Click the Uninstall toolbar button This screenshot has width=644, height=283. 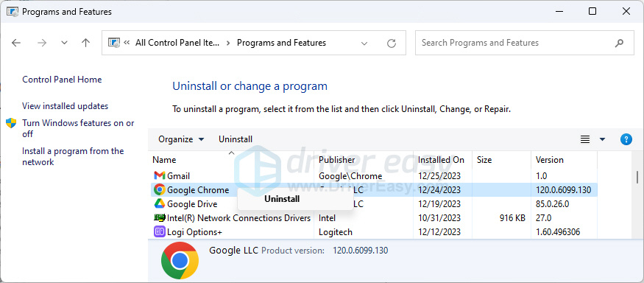tap(236, 139)
